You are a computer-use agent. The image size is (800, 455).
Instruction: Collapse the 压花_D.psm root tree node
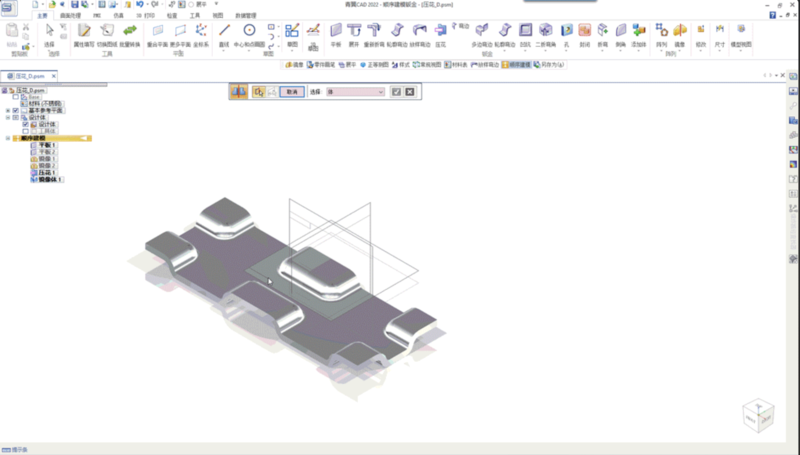5,89
